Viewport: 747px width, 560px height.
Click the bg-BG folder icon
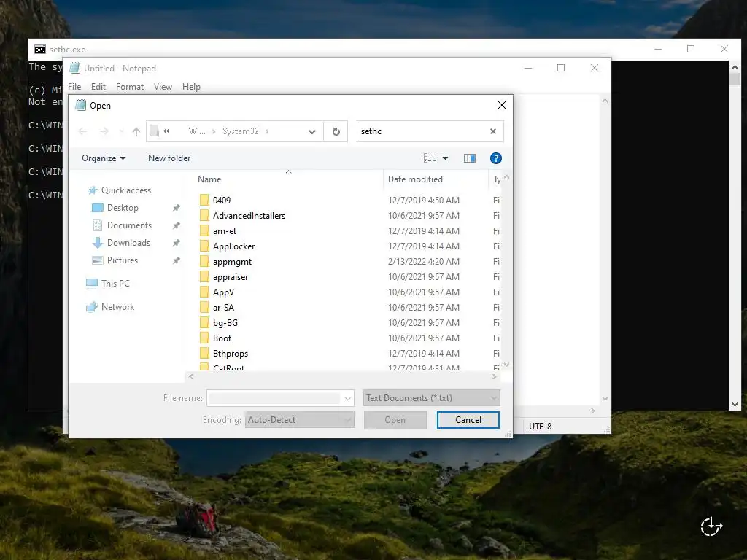pyautogui.click(x=204, y=322)
